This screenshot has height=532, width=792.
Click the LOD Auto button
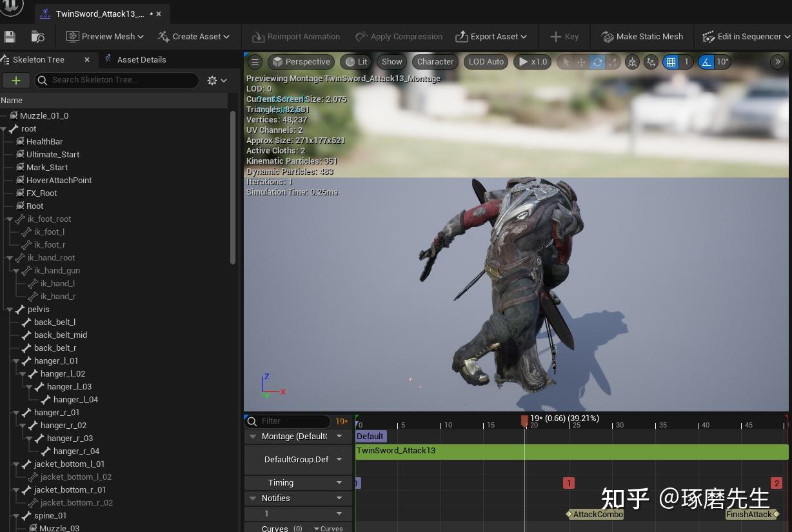[486, 61]
